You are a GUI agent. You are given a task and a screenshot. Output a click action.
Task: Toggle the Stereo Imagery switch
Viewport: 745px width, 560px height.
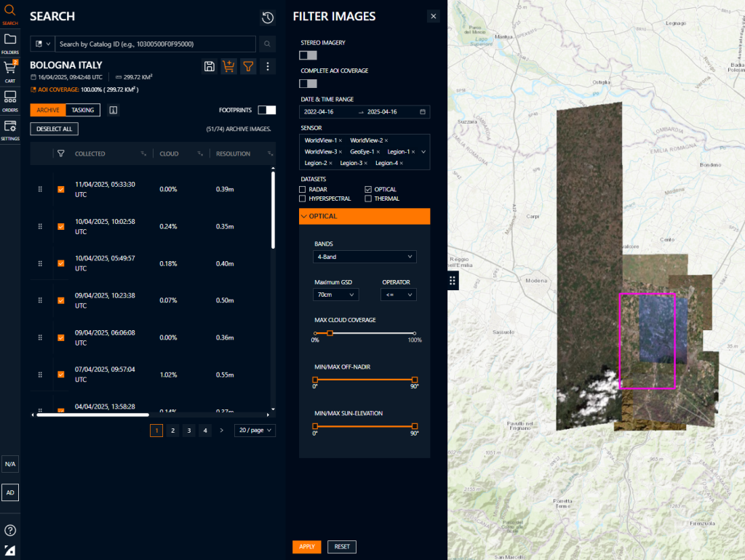click(308, 55)
